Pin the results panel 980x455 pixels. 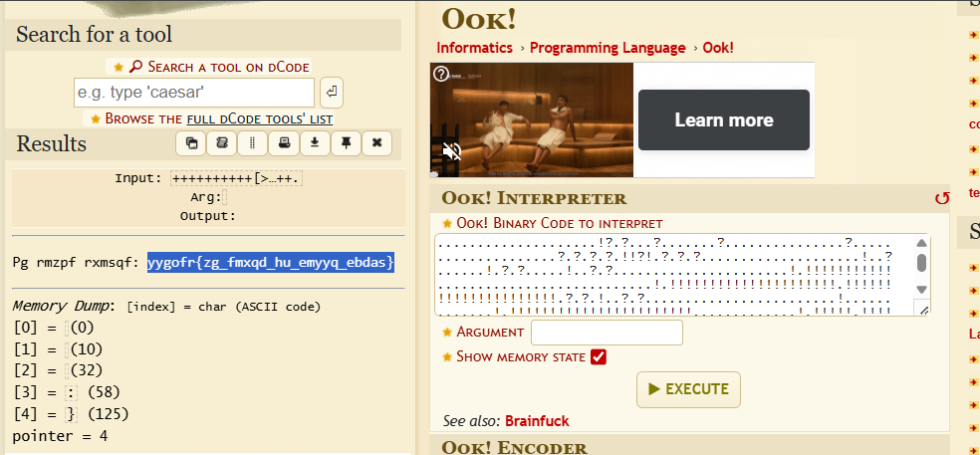click(x=346, y=143)
